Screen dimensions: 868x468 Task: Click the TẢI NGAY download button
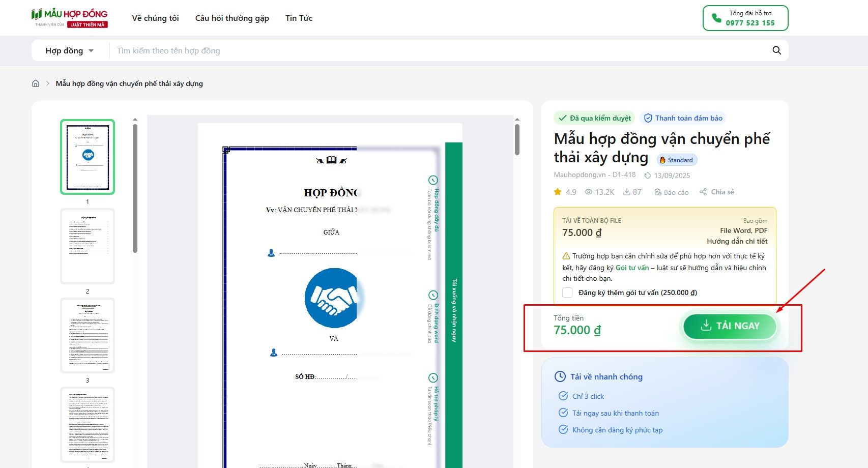(x=729, y=326)
